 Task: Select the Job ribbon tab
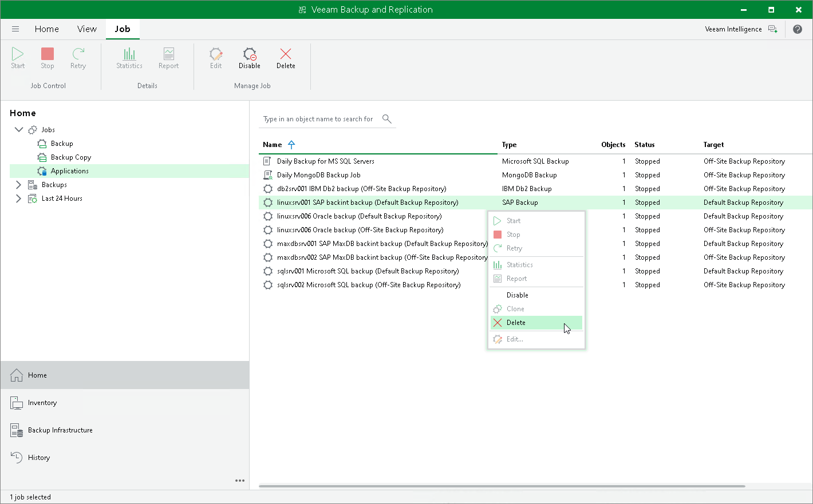(123, 29)
